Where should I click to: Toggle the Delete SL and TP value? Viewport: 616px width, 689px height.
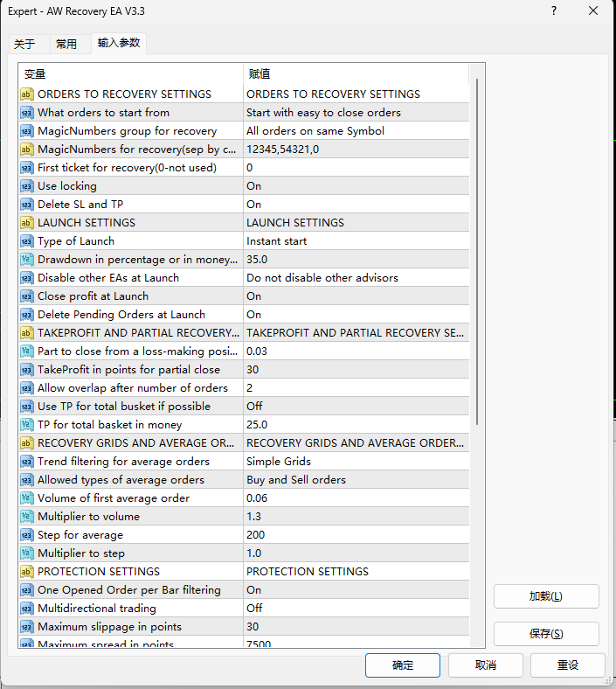356,205
